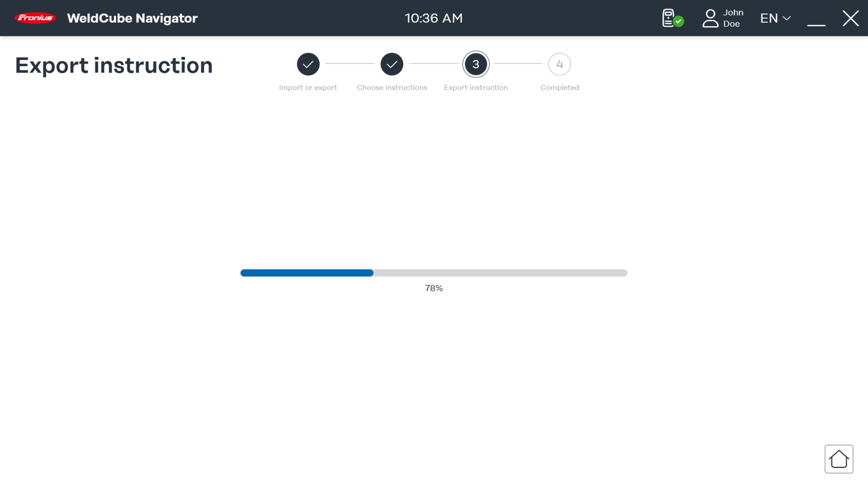
Task: Click the Export instruction step label
Action: pos(476,87)
